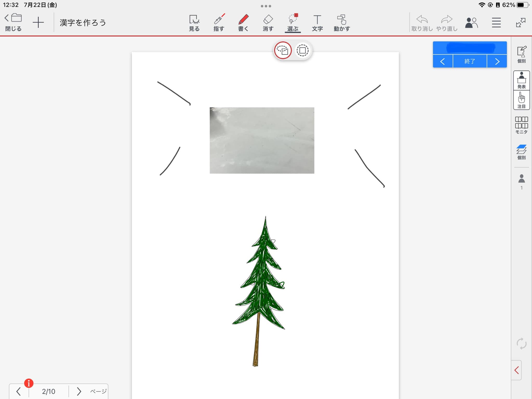This screenshot has height=399, width=532.
Task: Expand the collapsed right side panel
Action: tap(516, 370)
